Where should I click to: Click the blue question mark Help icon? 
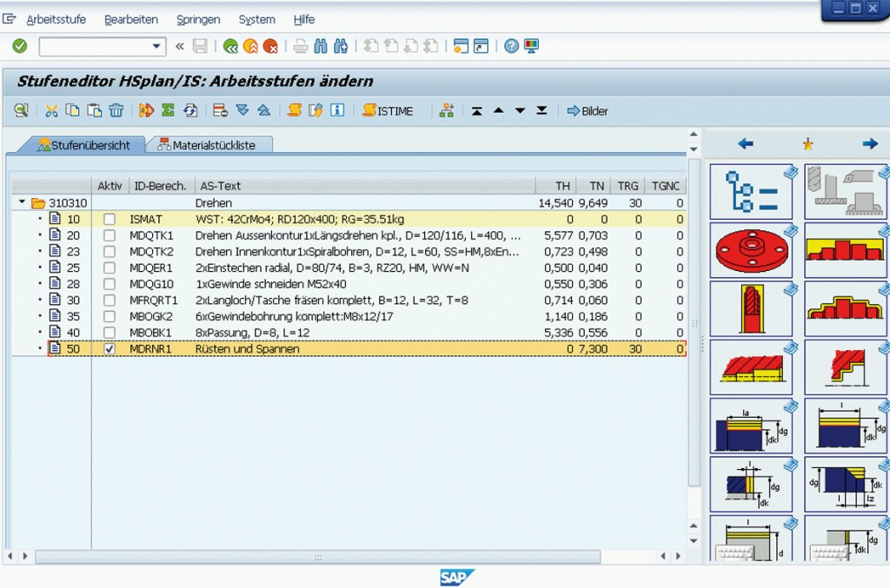(511, 46)
